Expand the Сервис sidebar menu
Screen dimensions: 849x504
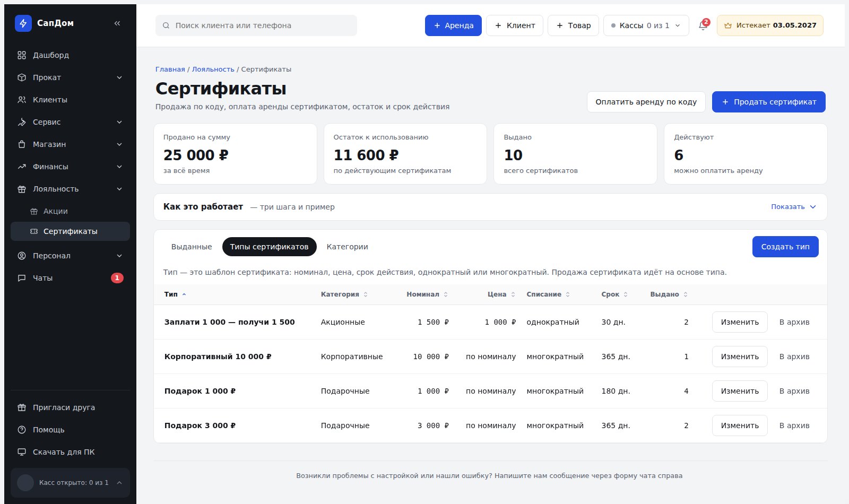click(x=70, y=122)
